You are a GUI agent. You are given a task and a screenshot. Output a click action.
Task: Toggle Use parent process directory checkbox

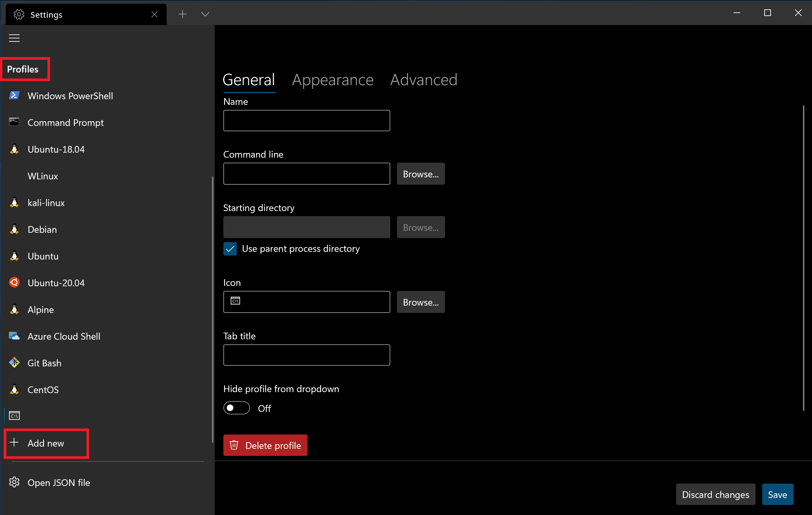tap(230, 248)
